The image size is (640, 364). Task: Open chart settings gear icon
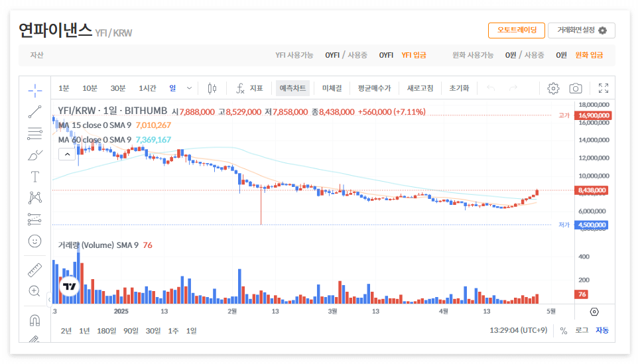coord(554,88)
